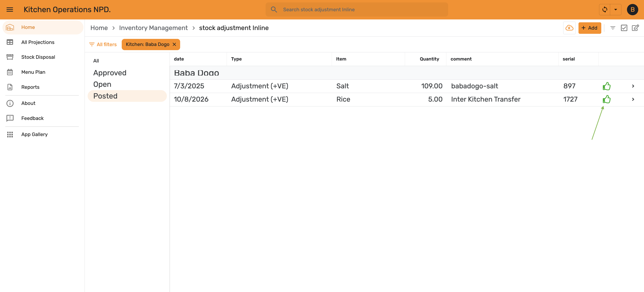Expand the Rice row details chevron
The height and width of the screenshot is (292, 644).
tap(633, 99)
